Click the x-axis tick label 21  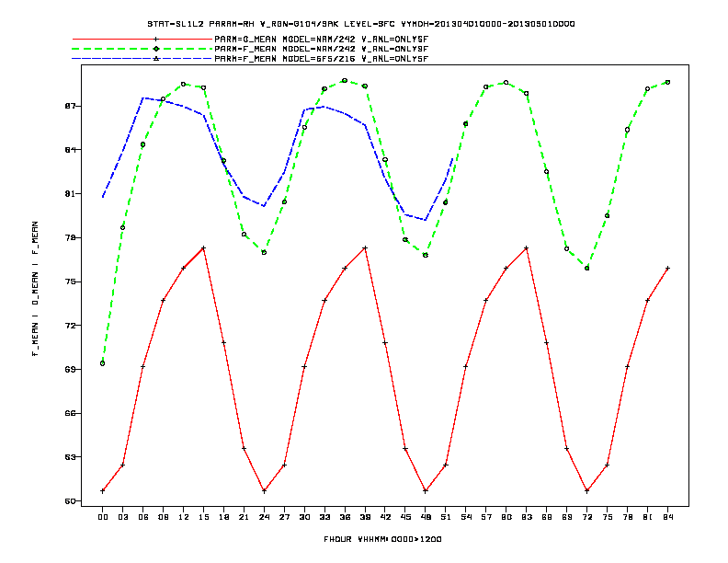click(244, 517)
